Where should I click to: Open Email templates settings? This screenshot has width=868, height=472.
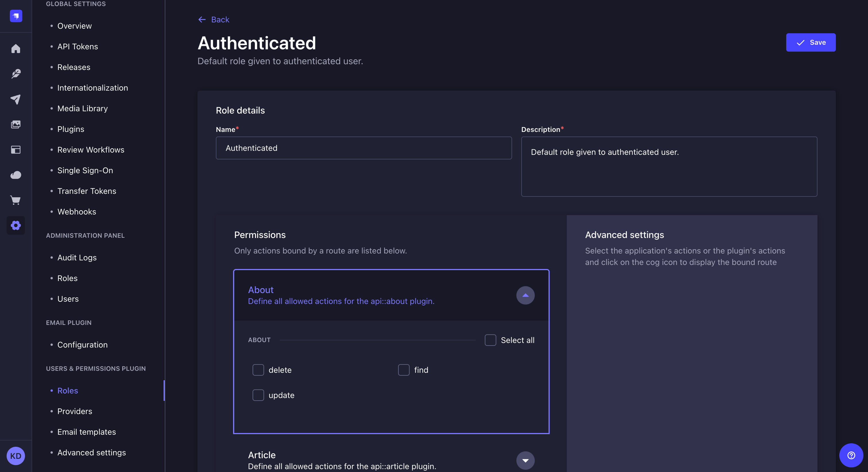click(86, 432)
